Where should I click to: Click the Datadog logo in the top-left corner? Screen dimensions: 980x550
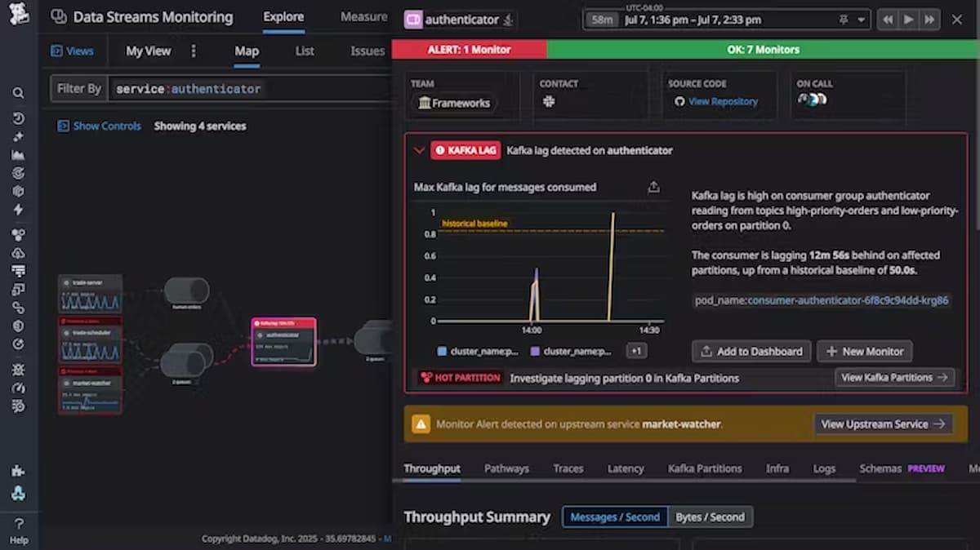pos(18,16)
